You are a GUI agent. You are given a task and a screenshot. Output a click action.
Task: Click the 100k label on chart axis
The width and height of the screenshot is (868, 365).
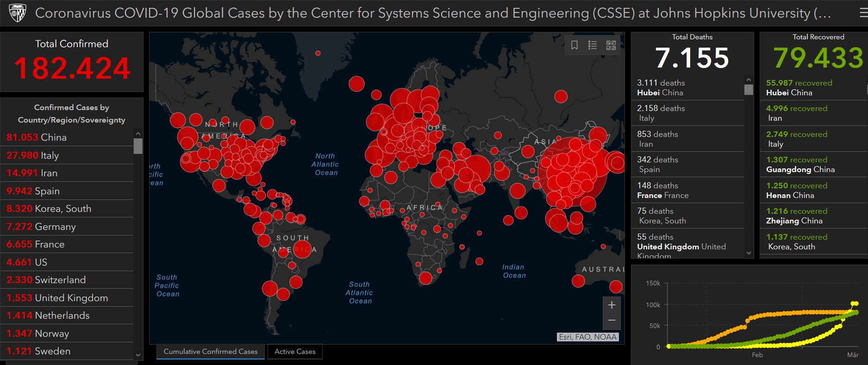coord(653,304)
